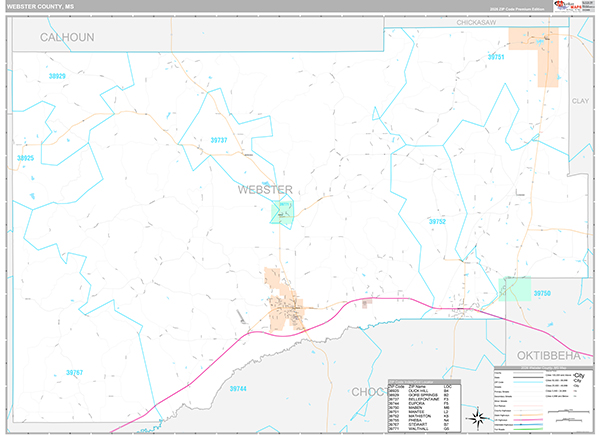The image size is (600, 435).
Task: Click the cyan ZIP Code line in legend
Action: [x=528, y=382]
